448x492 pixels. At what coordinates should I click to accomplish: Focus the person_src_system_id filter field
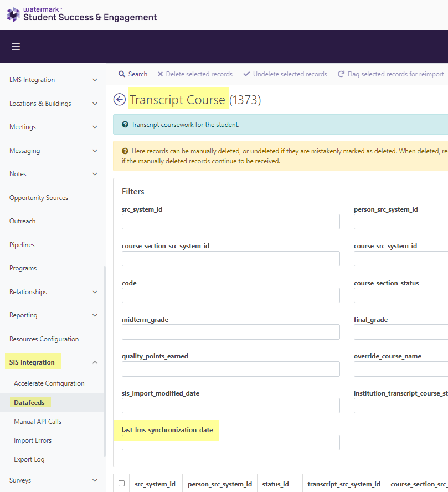[x=401, y=222]
